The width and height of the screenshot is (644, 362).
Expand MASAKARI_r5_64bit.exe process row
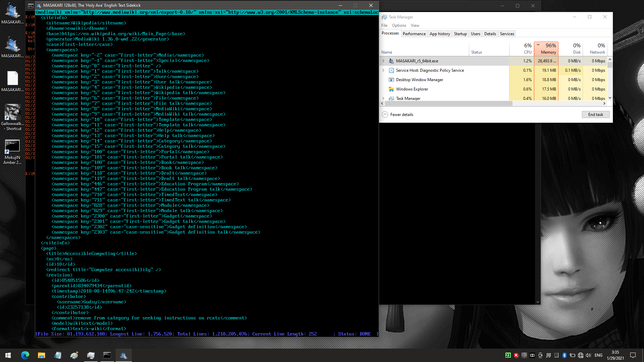(383, 61)
